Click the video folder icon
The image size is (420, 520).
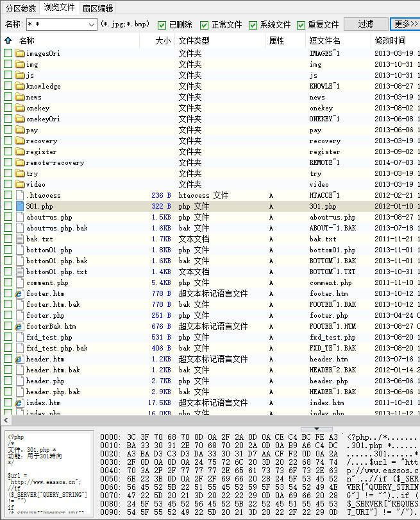coord(19,184)
